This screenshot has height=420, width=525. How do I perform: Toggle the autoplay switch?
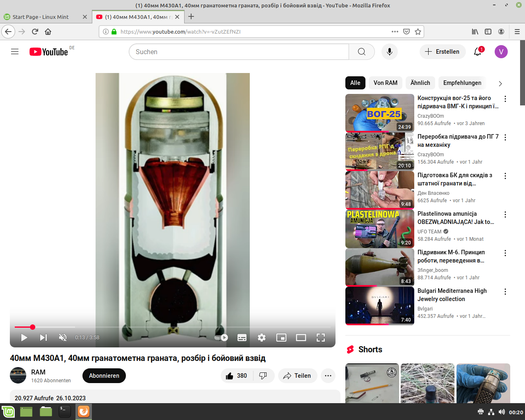coord(221,338)
